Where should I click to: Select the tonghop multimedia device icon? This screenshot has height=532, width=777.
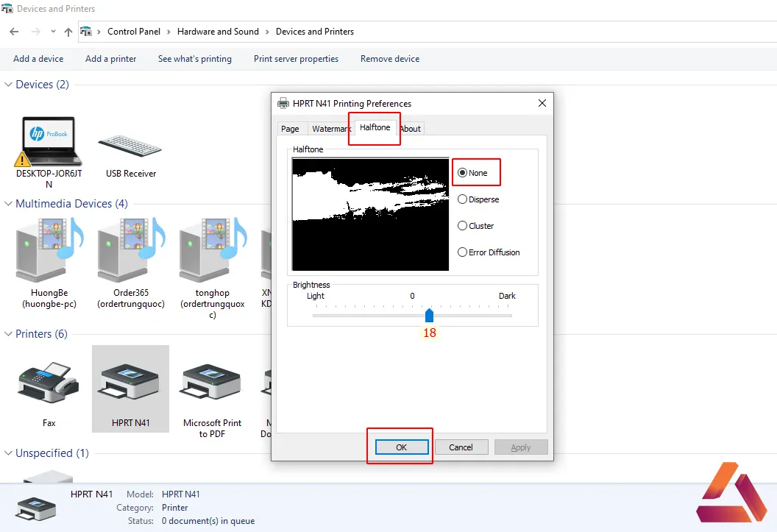213,250
